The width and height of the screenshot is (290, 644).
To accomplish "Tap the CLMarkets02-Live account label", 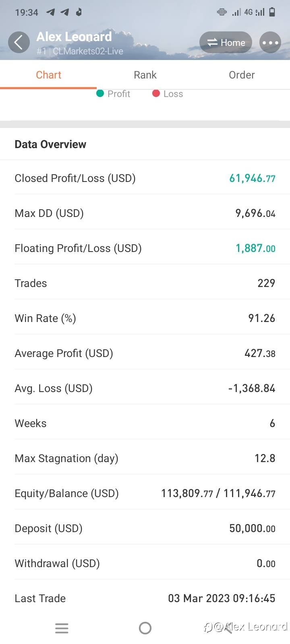I will (x=88, y=51).
